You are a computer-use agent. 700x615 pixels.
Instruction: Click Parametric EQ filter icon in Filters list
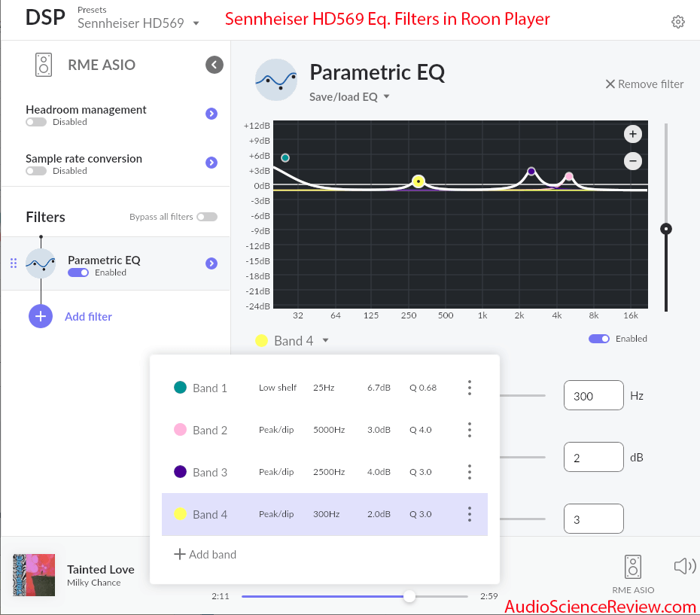coord(41,263)
